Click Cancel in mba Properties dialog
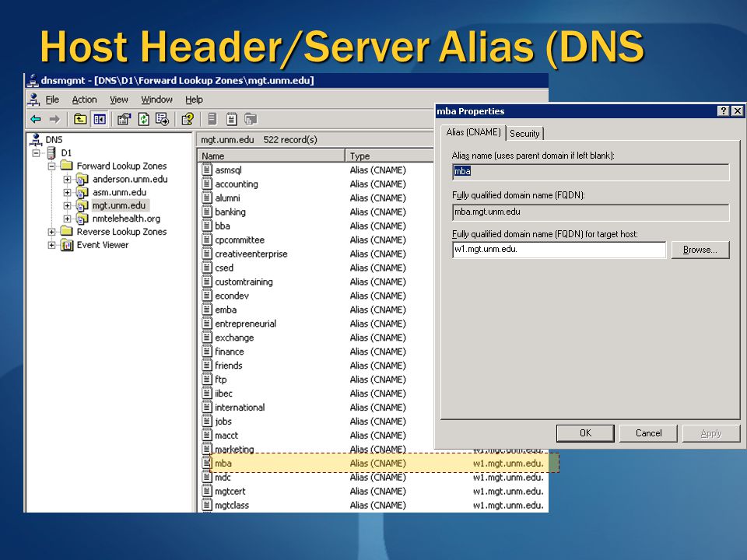 coord(648,433)
